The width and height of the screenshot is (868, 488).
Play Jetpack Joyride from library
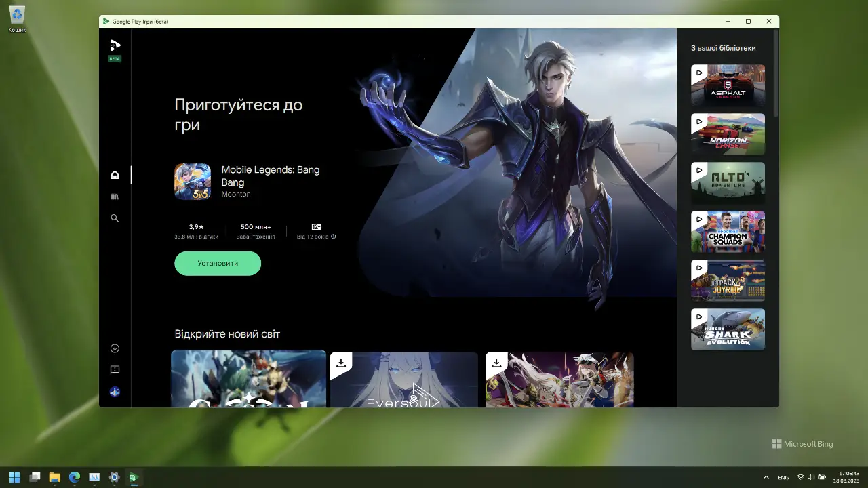728,281
